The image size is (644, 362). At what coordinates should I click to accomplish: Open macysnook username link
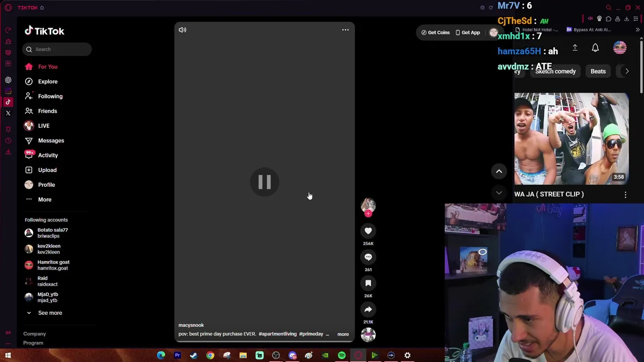click(x=191, y=325)
